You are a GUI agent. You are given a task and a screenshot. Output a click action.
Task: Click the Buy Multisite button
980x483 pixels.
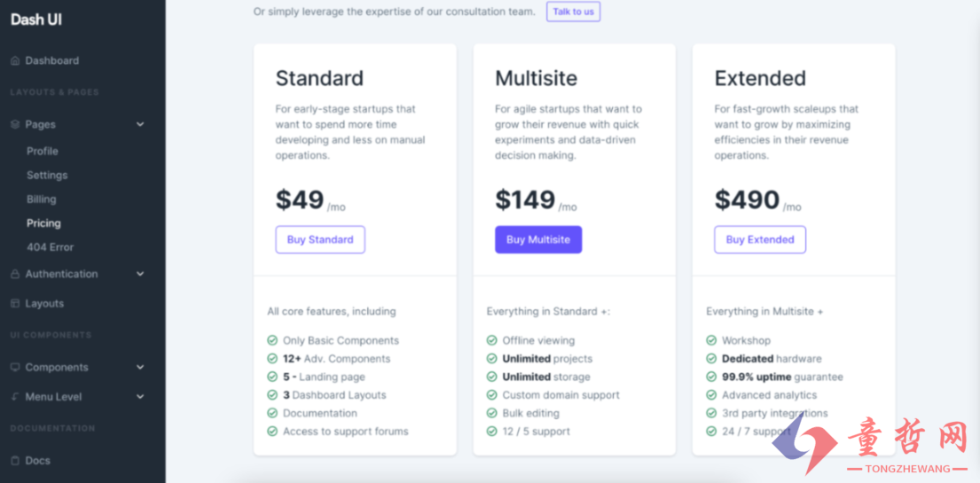pos(538,239)
